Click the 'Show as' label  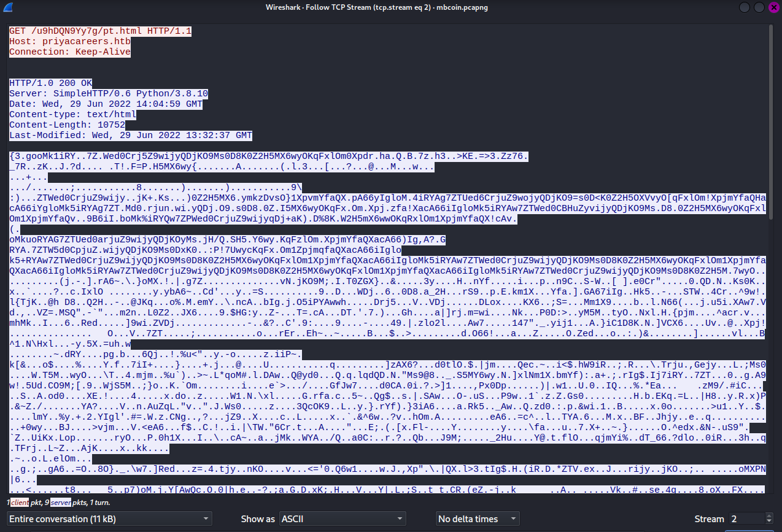tap(258, 519)
